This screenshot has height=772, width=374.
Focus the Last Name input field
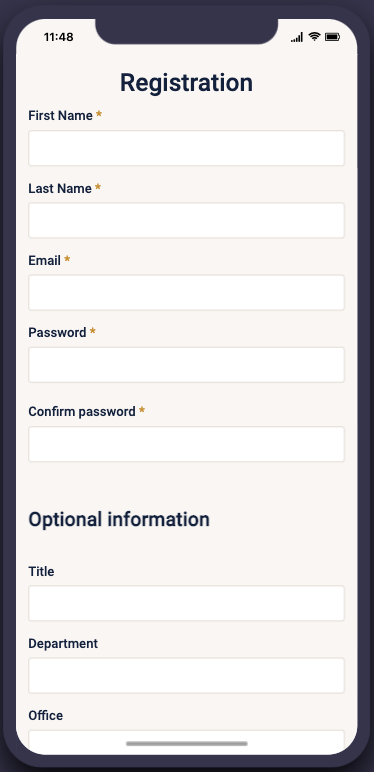(187, 221)
